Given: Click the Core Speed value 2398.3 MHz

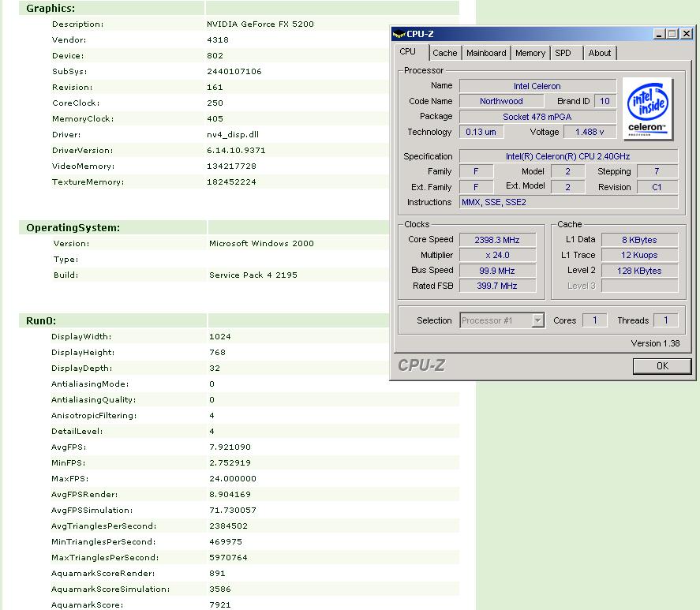Looking at the screenshot, I should tap(497, 240).
